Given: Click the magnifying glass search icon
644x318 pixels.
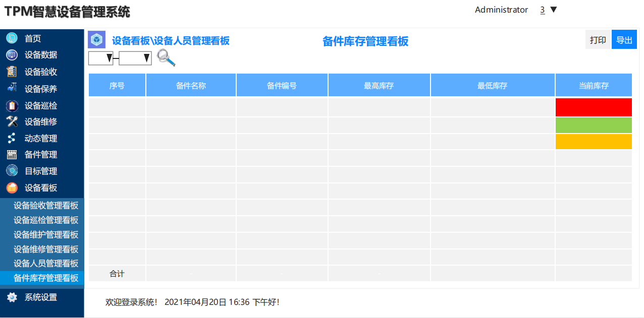Looking at the screenshot, I should tap(166, 58).
